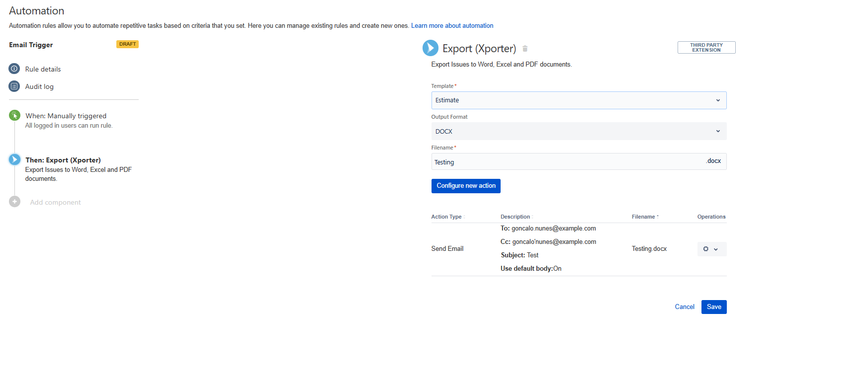Delete the action via trash icon
Image resolution: width=868 pixels, height=387 pixels.
[x=525, y=49]
